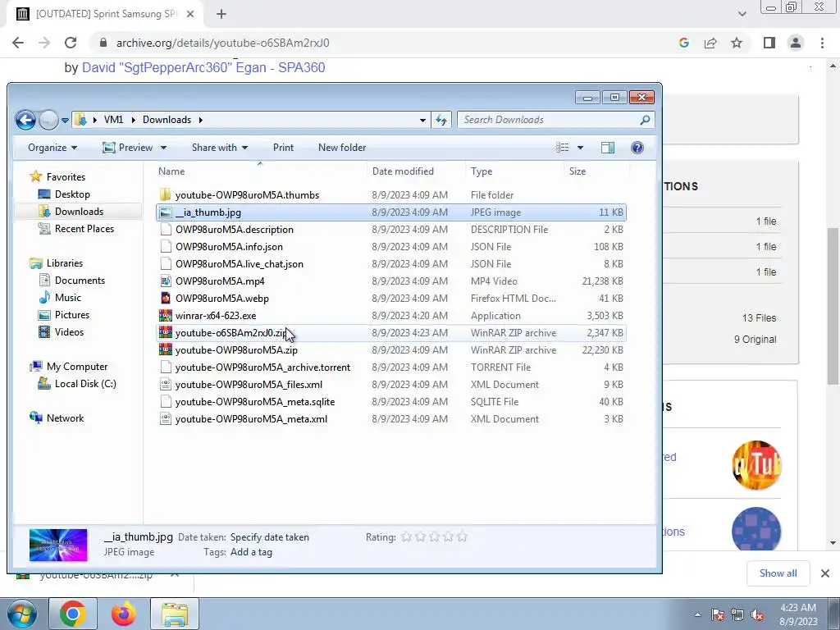Sort by the Type column header
This screenshot has width=840, height=630.
coord(482,171)
